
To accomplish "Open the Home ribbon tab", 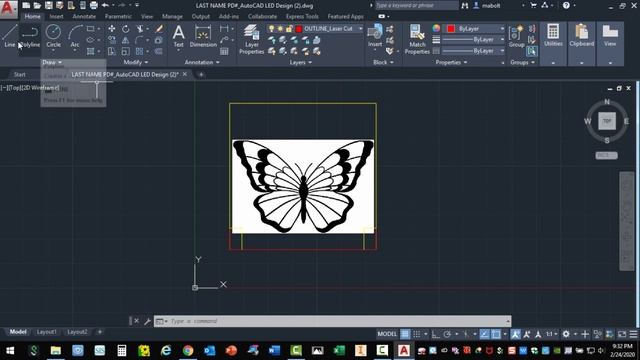I will [32, 16].
